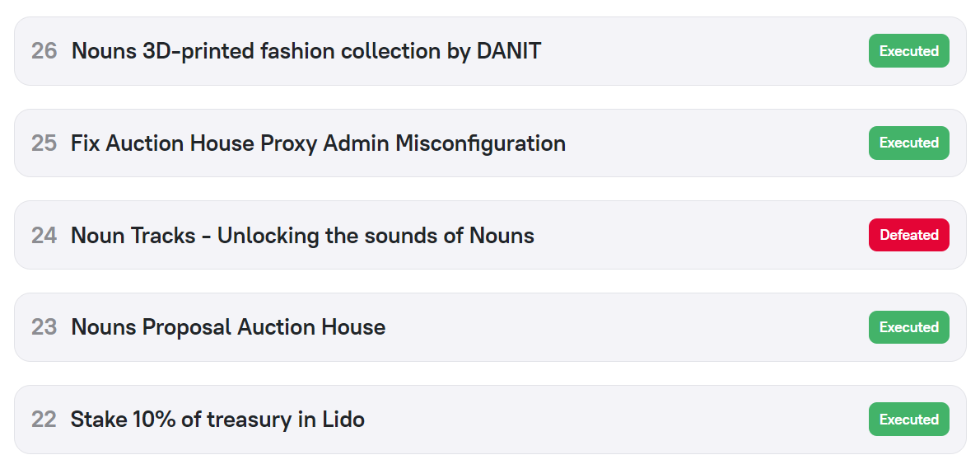Click the red Defeated badge
This screenshot has height=469, width=980.
tap(908, 235)
